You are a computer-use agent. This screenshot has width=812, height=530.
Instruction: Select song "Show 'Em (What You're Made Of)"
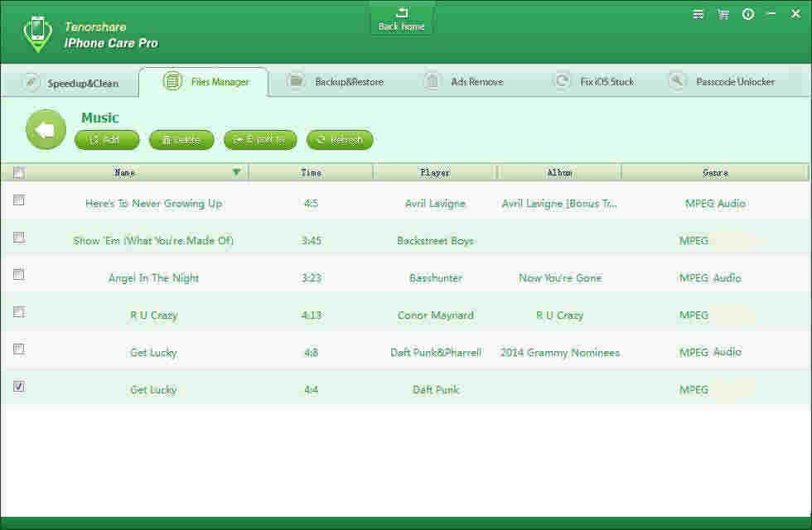[153, 241]
